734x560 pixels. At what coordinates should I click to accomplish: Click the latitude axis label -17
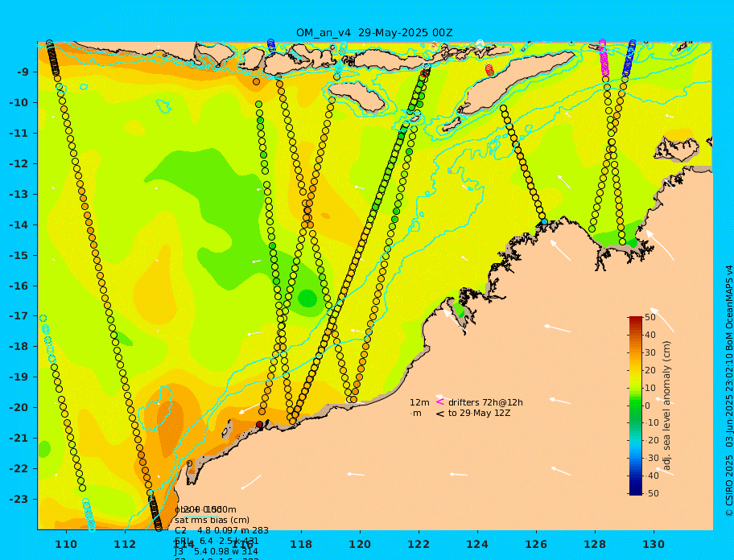19,316
